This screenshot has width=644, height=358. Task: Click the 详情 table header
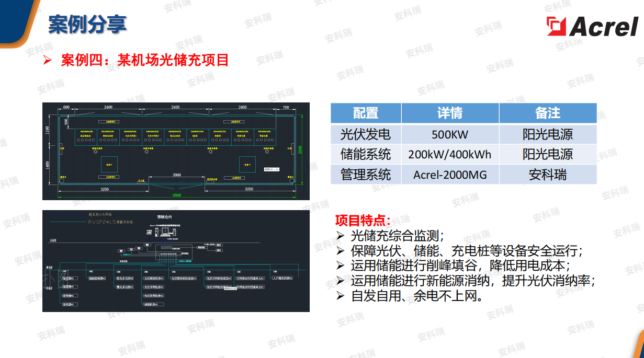[450, 113]
